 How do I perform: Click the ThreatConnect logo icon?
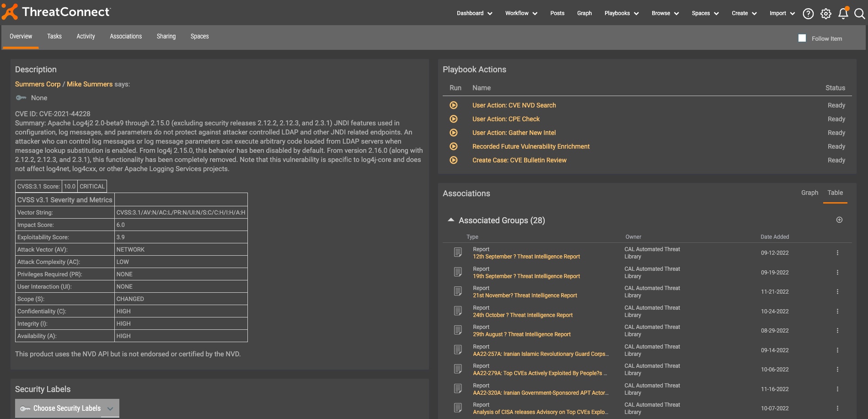point(10,12)
